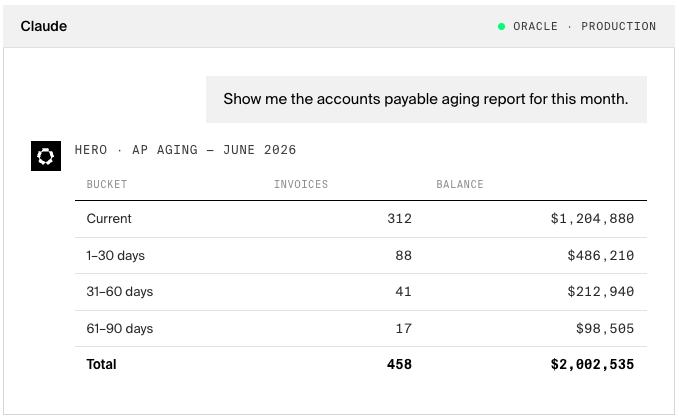Viewport: 679px width, 419px height.
Task: Select the 31–60 days bucket row
Action: (361, 292)
